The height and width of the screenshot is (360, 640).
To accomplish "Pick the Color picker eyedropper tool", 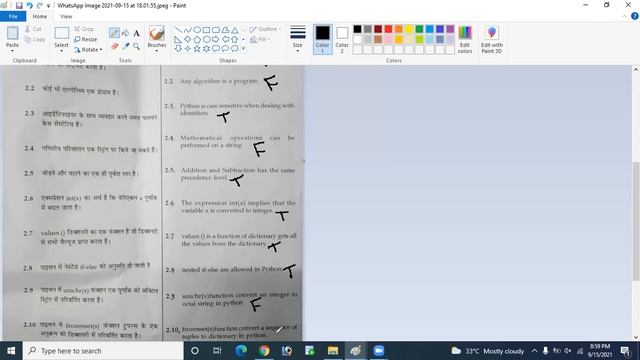I will coord(125,47).
